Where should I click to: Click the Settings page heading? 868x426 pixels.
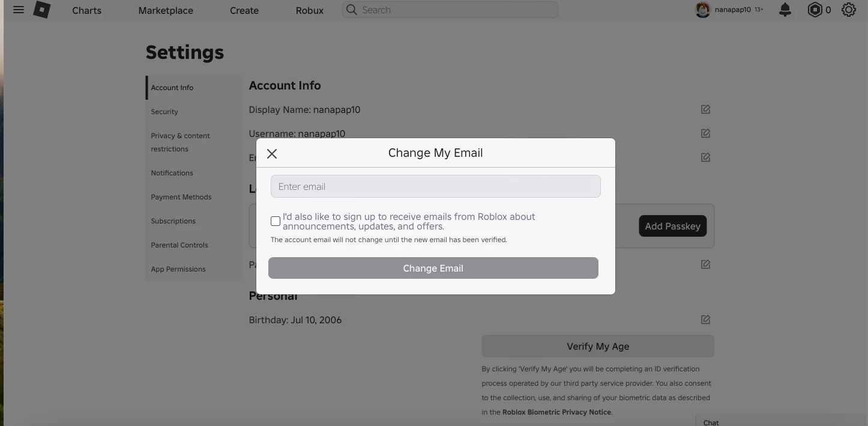(185, 52)
